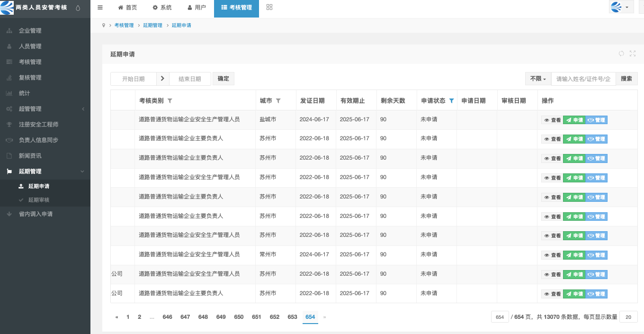Click 申请 in the 盐城市 row
The width and height of the screenshot is (644, 334).
574,120
